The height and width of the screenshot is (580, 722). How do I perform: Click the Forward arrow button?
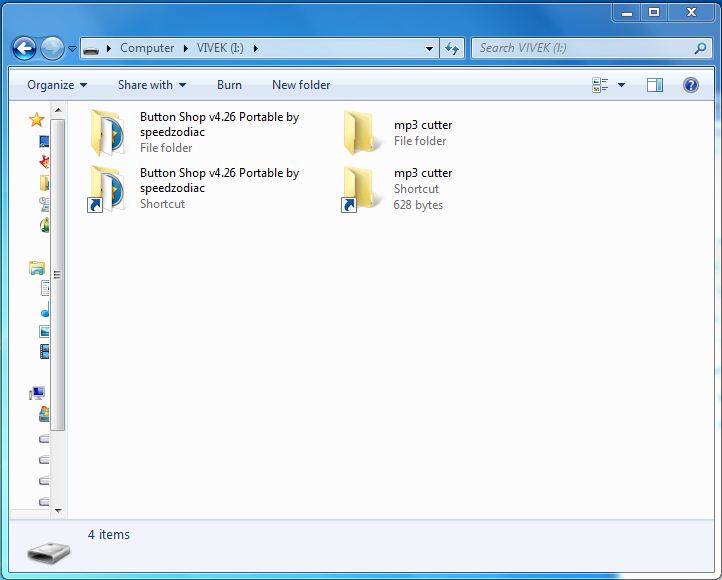[52, 48]
